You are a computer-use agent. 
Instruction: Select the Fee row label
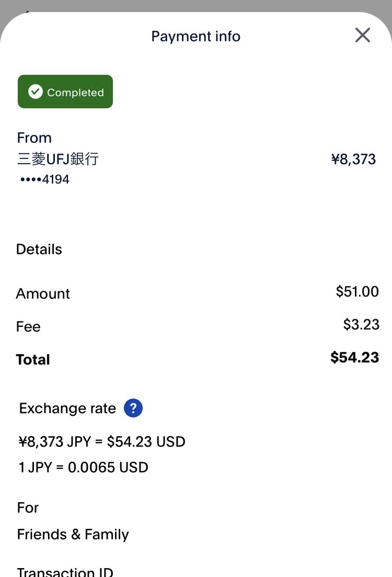point(28,326)
